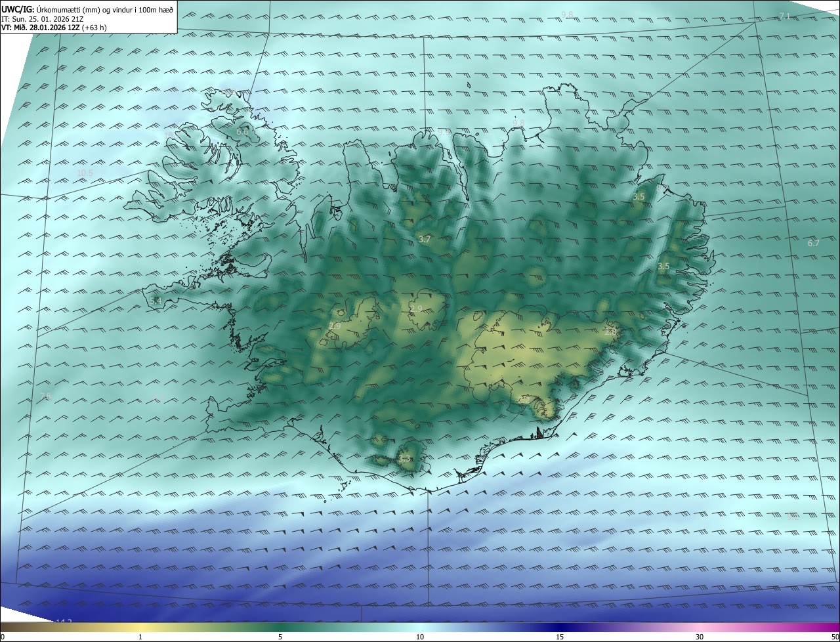Viewport: 840px width, 642px height.
Task: Select the 'IT: Sun. 25. 01. 2026 21Z' line
Action: click(42, 18)
